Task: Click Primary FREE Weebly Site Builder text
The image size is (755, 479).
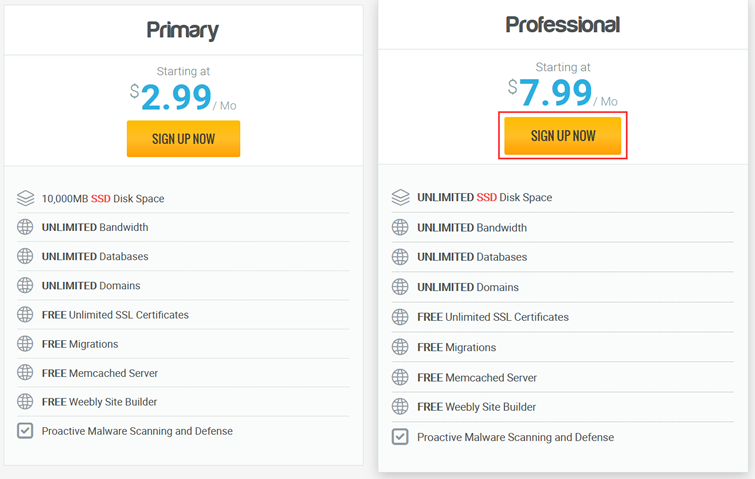Action: [x=99, y=401]
